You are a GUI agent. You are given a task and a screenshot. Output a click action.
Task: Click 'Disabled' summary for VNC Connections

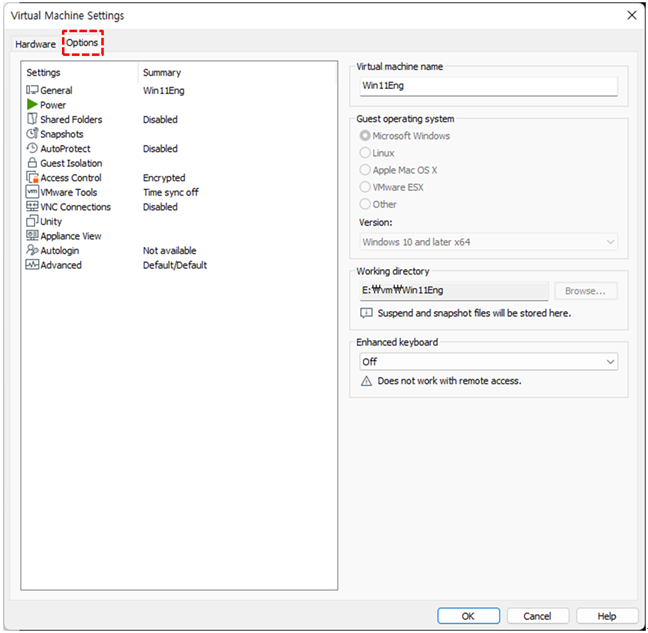point(160,207)
